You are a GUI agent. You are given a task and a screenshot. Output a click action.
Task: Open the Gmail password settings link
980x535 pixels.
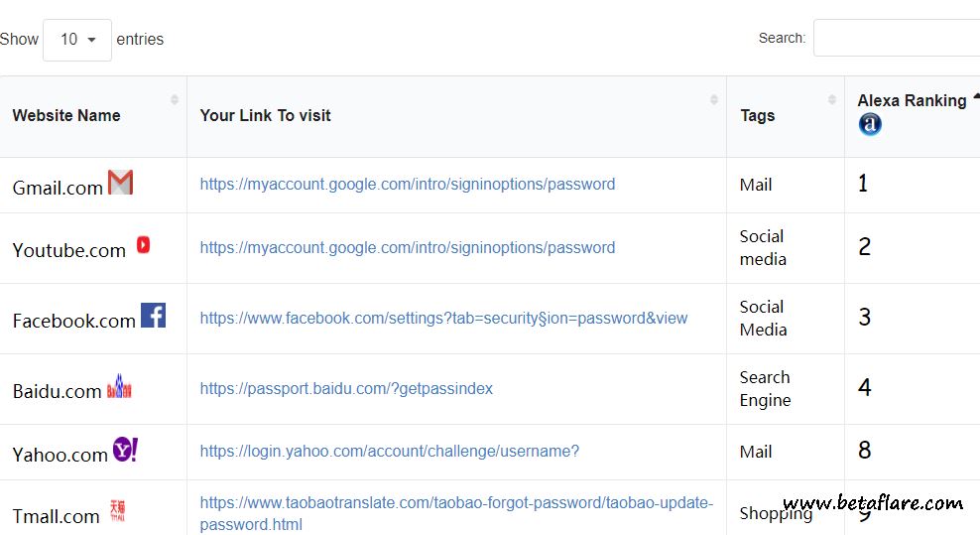coord(407,185)
